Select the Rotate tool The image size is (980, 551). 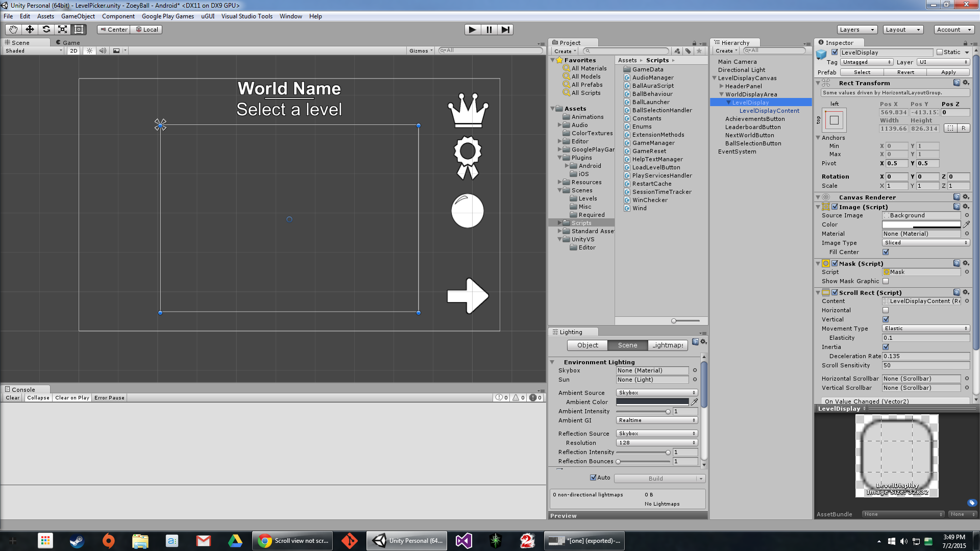click(46, 30)
